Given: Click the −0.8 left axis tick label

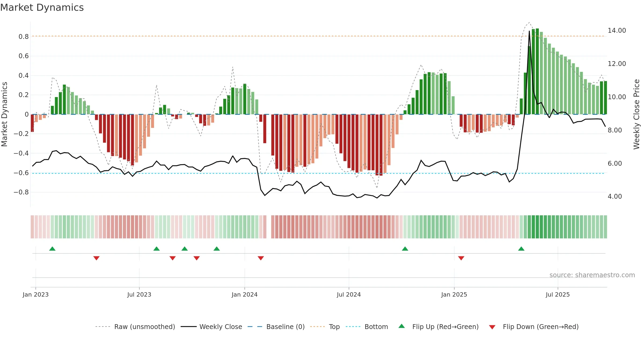Looking at the screenshot, I should (21, 192).
